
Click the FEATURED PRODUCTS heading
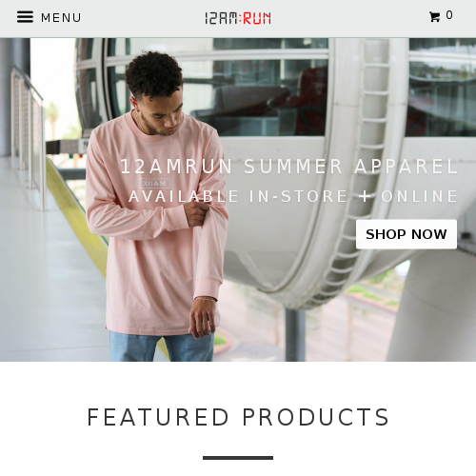pyautogui.click(x=238, y=417)
